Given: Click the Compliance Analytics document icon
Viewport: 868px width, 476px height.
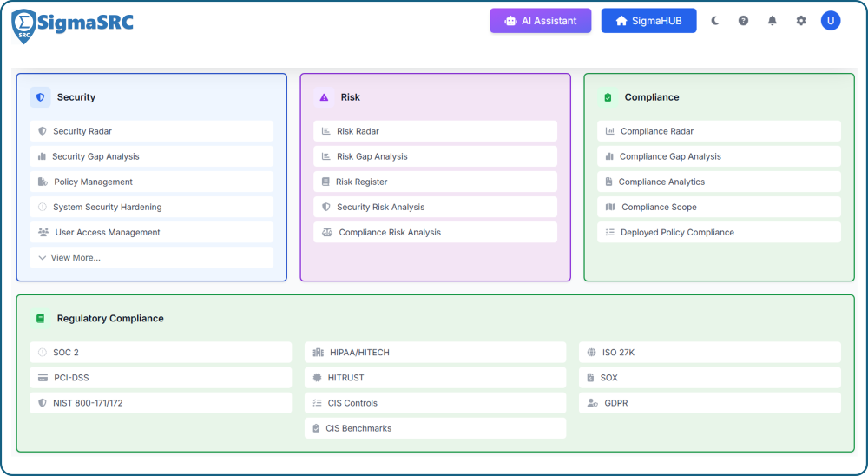Looking at the screenshot, I should 609,182.
